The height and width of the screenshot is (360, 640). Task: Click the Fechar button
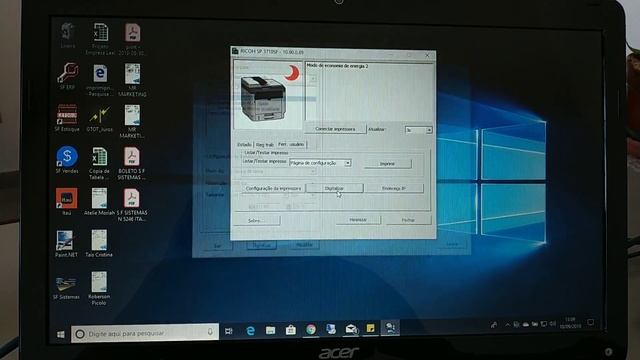tap(408, 220)
